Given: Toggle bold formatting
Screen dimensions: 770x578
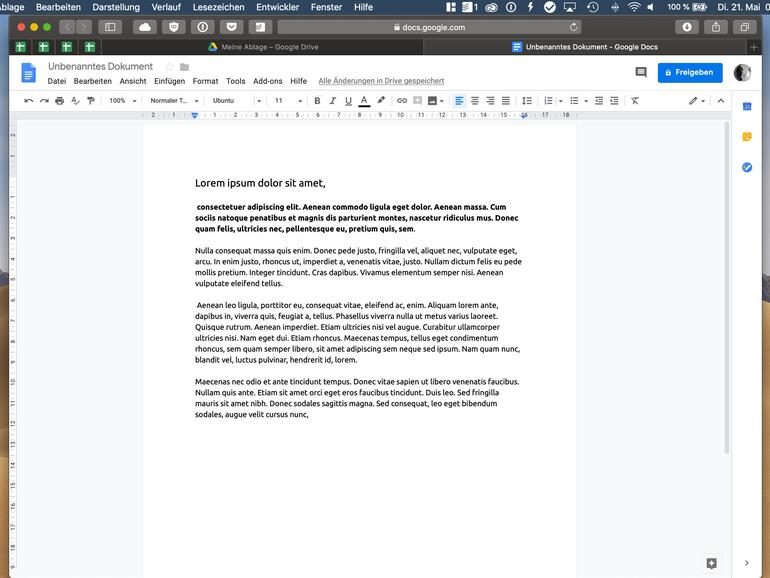Looking at the screenshot, I should click(x=317, y=101).
